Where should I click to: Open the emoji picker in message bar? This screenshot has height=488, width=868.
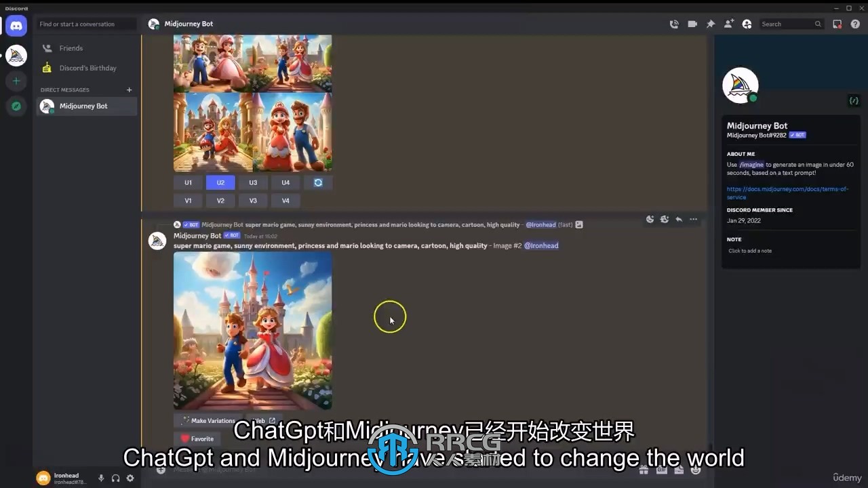(x=696, y=469)
